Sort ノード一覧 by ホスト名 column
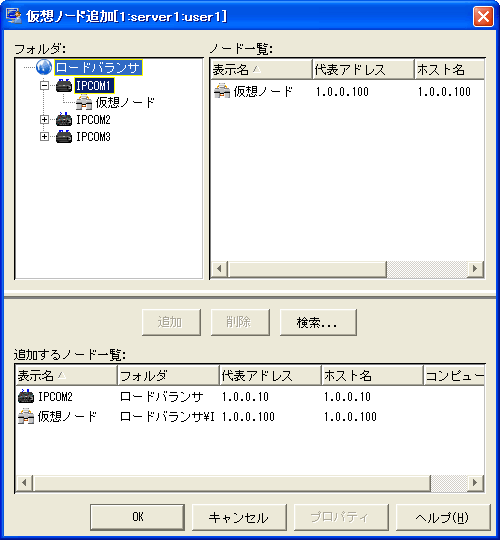 pos(449,69)
